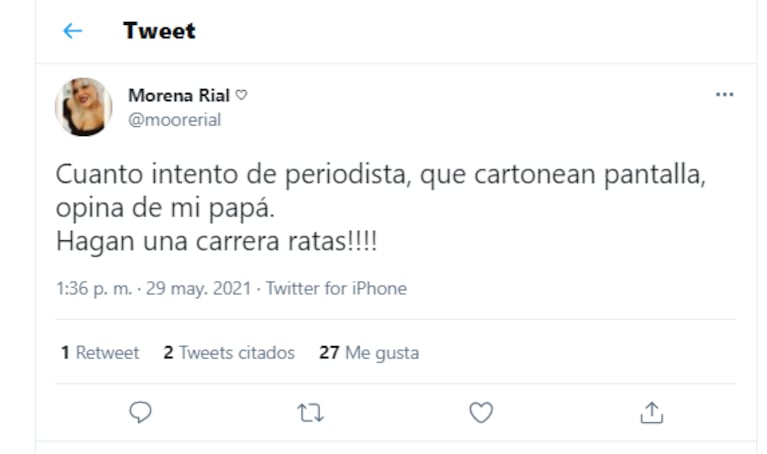Click the Morena Rial display name
The width and height of the screenshot is (767, 454).
pos(179,96)
